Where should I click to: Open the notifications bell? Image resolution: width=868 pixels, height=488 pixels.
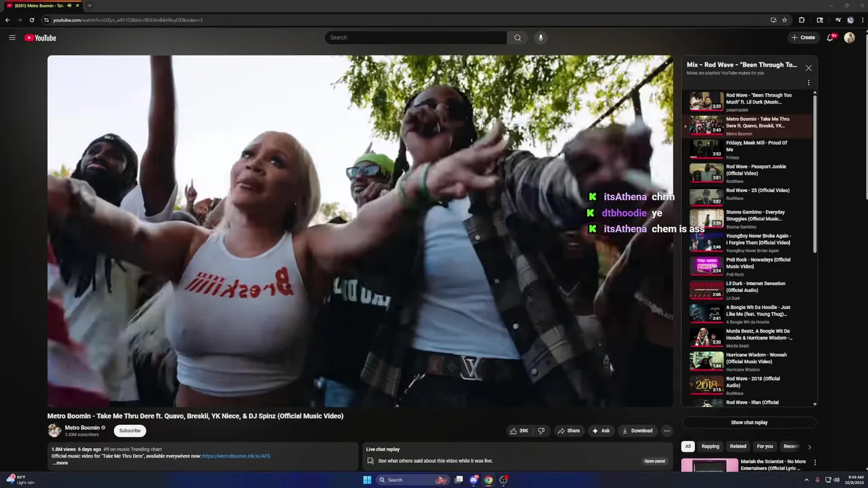coord(830,37)
